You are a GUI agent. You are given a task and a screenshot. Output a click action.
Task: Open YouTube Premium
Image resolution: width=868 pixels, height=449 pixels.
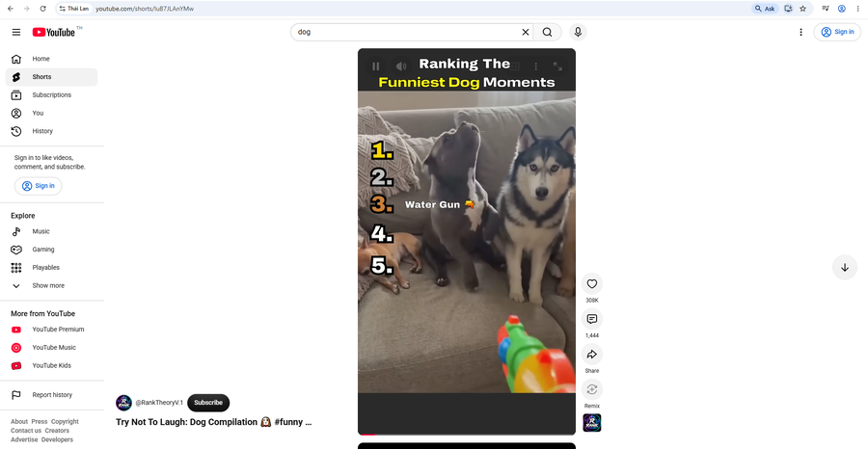51,330
